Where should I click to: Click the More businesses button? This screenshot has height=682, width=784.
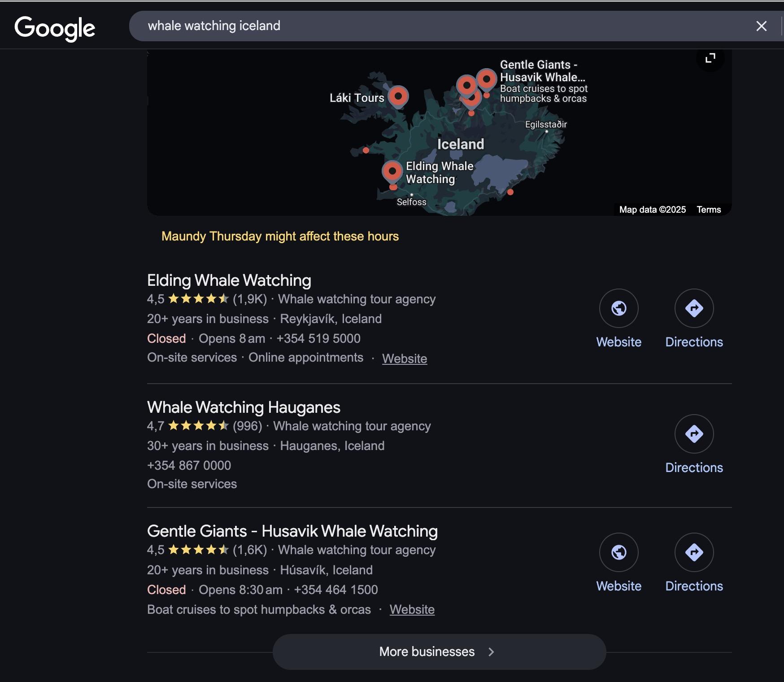[440, 652]
